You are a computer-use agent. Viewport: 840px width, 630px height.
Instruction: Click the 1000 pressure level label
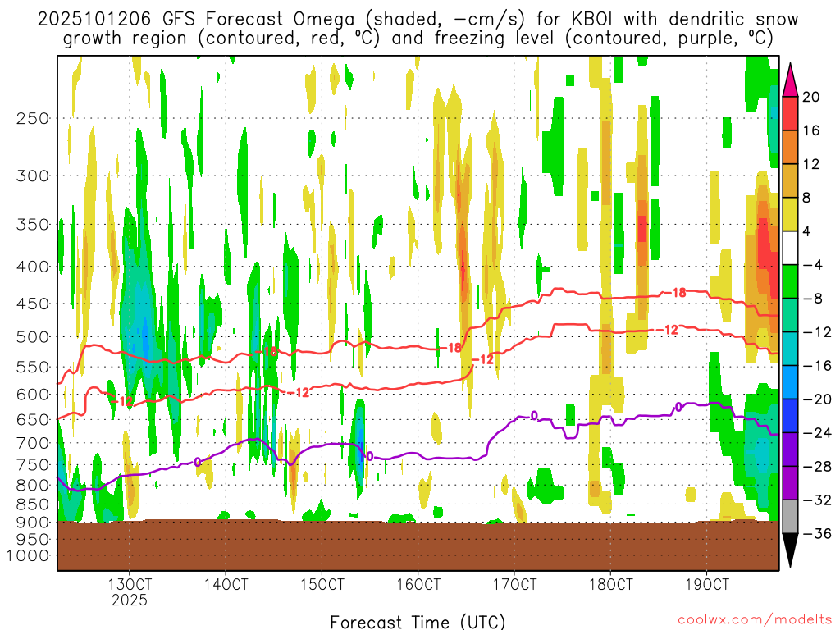(28, 556)
